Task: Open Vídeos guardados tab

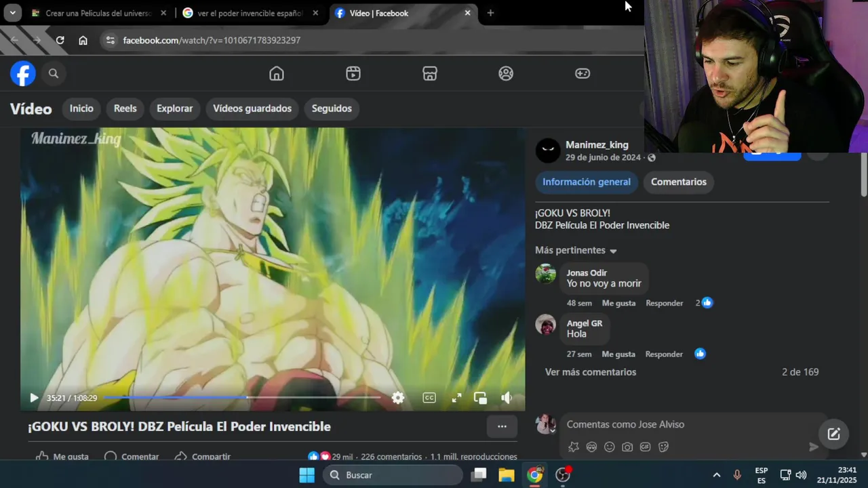Action: coord(252,108)
